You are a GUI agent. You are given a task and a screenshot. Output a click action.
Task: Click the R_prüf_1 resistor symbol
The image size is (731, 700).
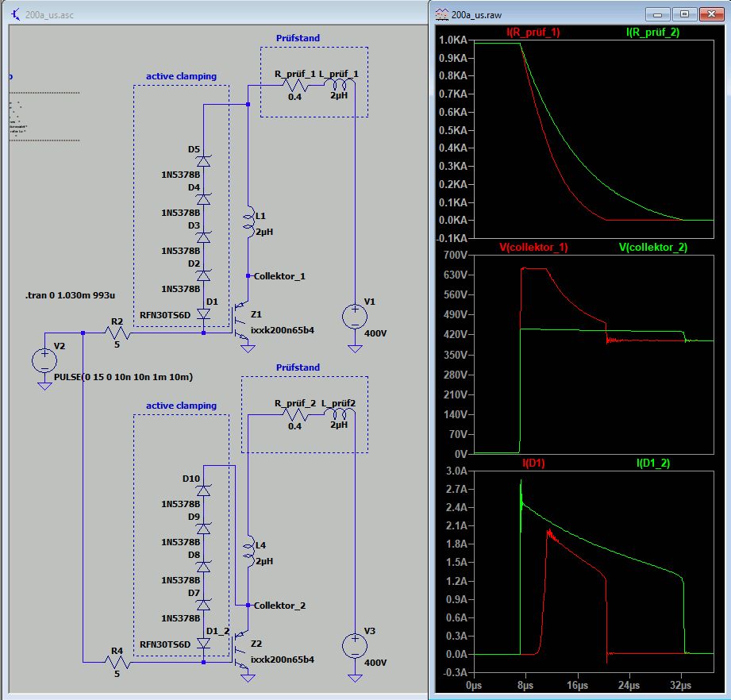coord(294,86)
